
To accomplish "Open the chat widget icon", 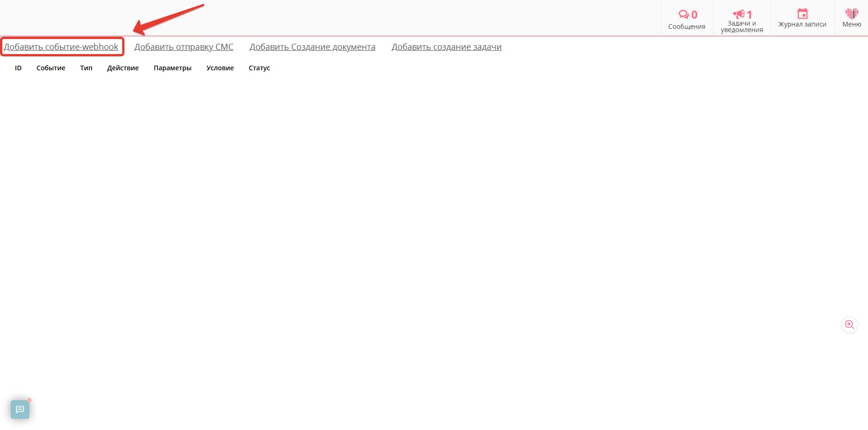I will tap(20, 410).
